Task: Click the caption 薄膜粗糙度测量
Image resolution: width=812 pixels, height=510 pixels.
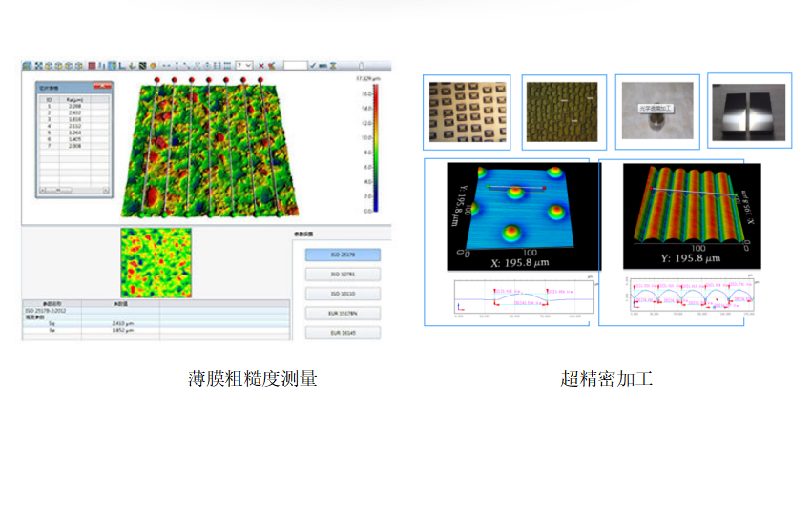Action: (252, 378)
